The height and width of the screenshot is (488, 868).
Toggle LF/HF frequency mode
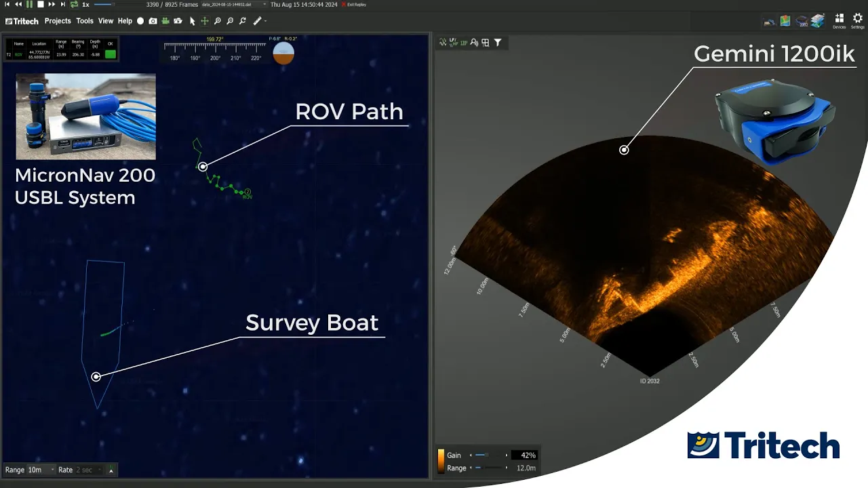point(452,42)
